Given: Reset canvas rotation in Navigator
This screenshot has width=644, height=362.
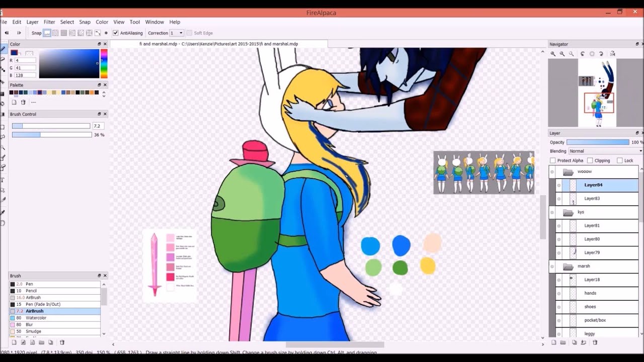Looking at the screenshot, I should tap(592, 54).
